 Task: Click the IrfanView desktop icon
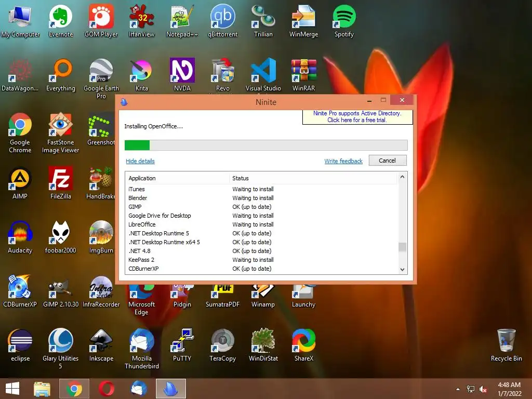tap(141, 21)
